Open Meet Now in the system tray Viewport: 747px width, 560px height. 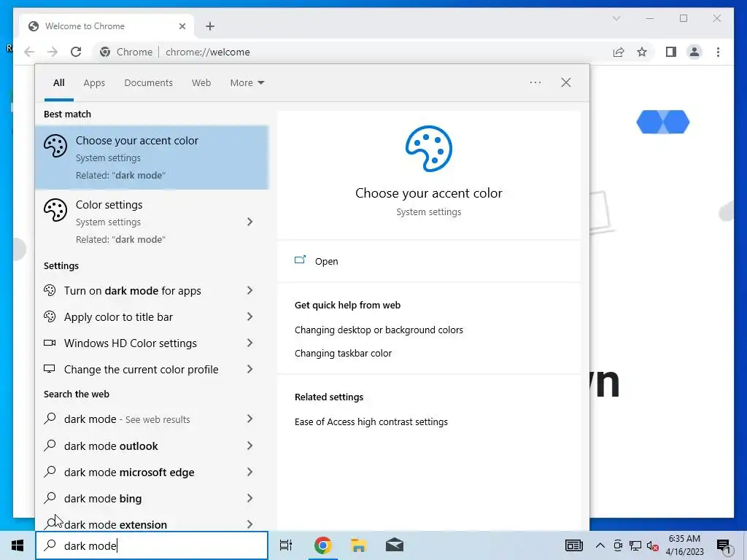pyautogui.click(x=618, y=545)
